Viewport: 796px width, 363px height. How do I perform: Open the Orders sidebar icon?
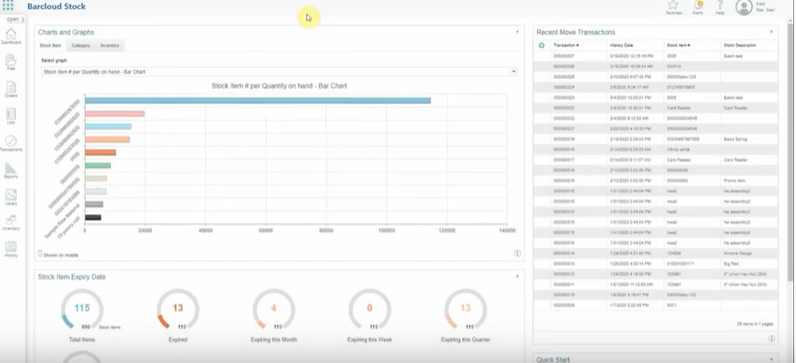coord(11,89)
